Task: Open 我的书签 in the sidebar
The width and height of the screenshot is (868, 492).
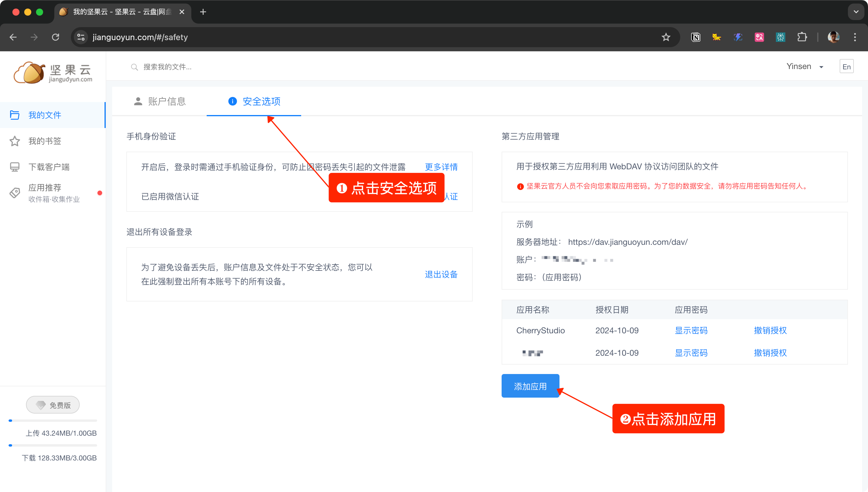Action: click(45, 141)
